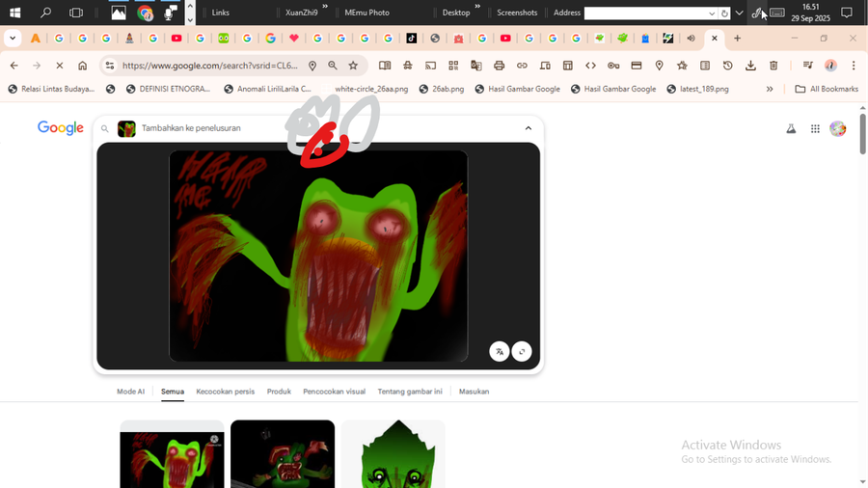The height and width of the screenshot is (488, 868).
Task: Open Windows Start menu
Action: (x=14, y=13)
